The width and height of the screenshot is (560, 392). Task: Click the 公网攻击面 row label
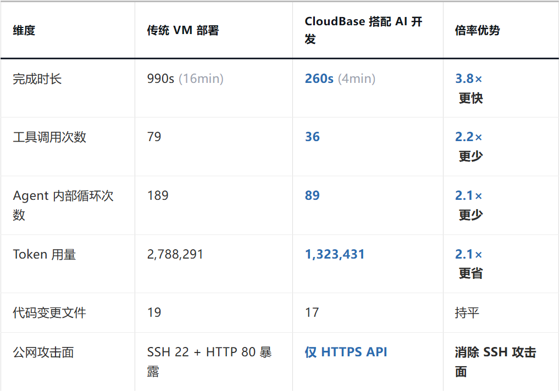point(43,352)
